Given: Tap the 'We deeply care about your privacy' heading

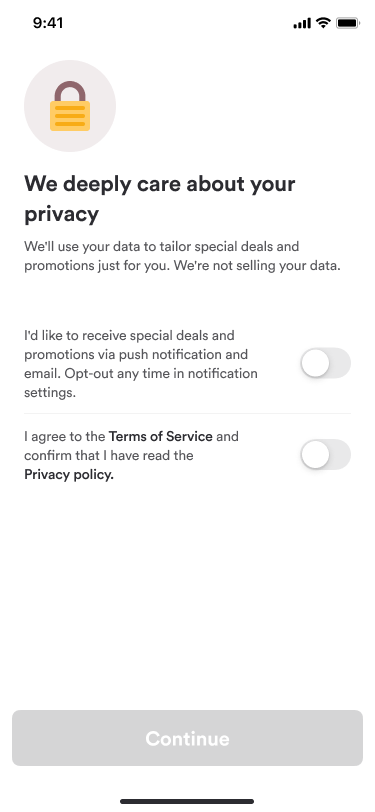Looking at the screenshot, I should [160, 199].
